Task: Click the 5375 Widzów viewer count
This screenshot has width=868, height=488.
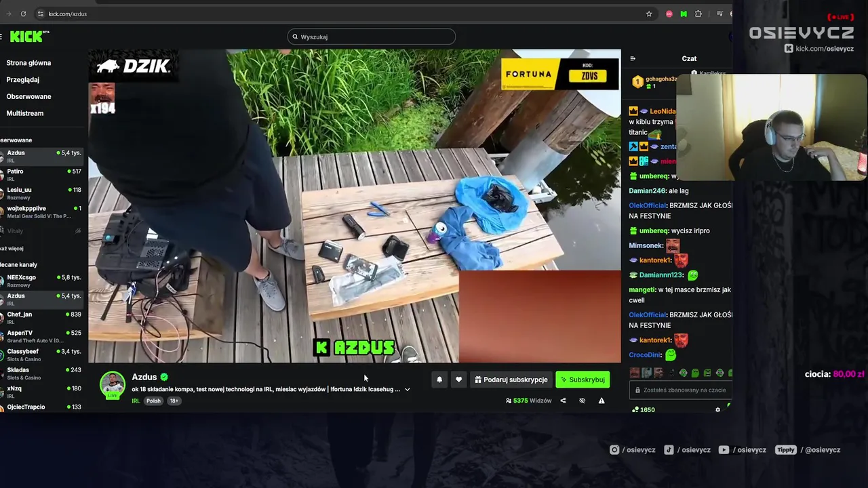Action: [528, 401]
